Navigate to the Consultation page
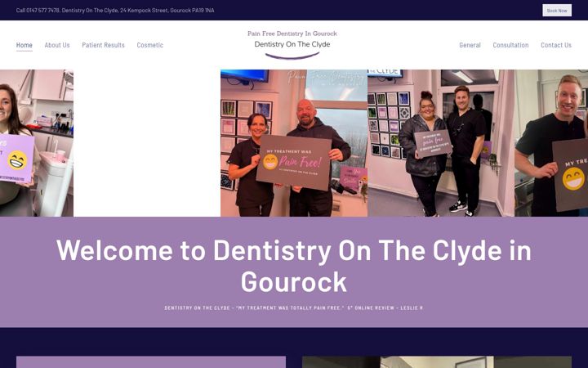 pos(510,45)
